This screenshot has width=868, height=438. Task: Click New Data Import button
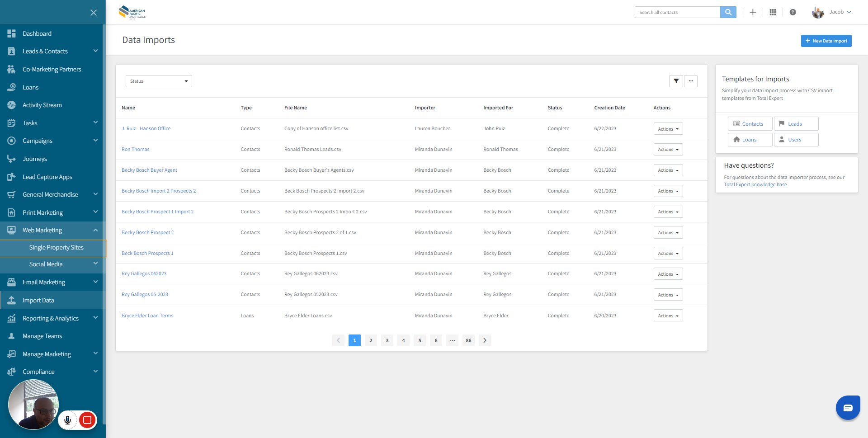(826, 41)
